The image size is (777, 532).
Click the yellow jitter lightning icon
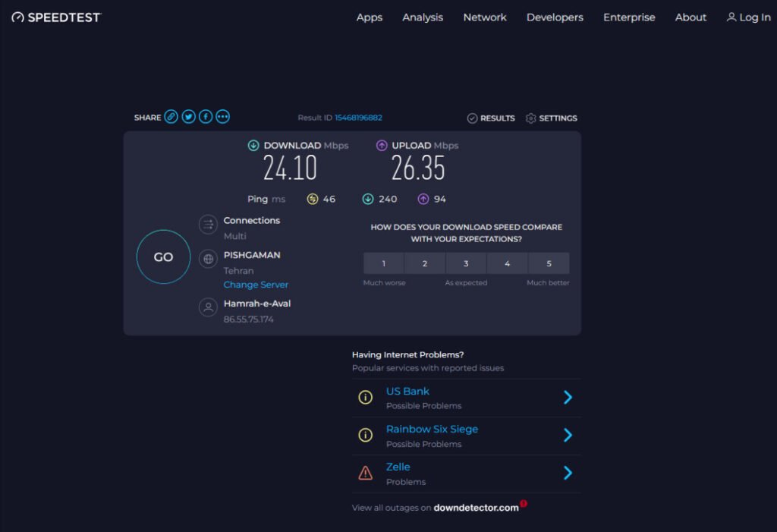point(313,198)
